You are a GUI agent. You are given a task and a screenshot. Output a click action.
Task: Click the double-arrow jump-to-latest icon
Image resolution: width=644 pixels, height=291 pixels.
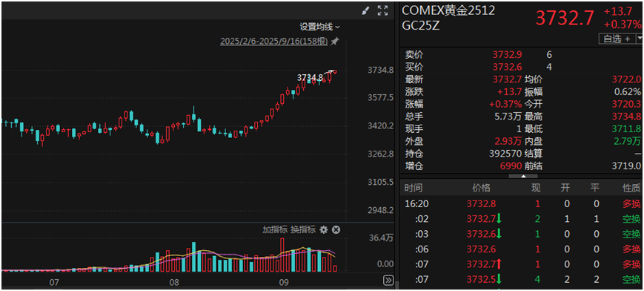click(x=388, y=281)
